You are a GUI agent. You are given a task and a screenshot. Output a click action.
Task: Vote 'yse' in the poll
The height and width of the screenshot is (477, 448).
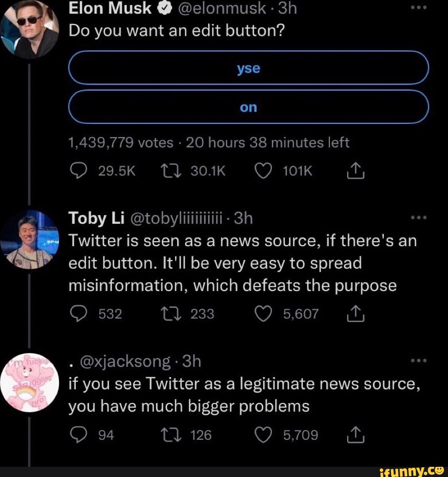(x=248, y=67)
